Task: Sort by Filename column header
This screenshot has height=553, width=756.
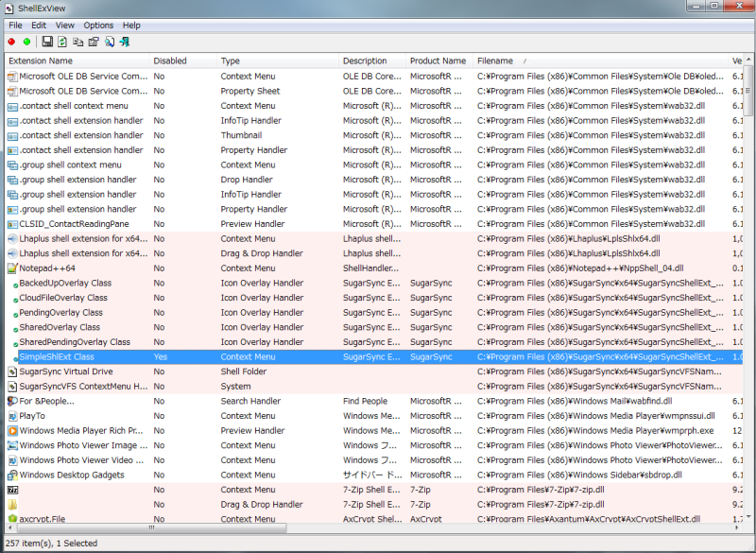Action: click(x=601, y=60)
